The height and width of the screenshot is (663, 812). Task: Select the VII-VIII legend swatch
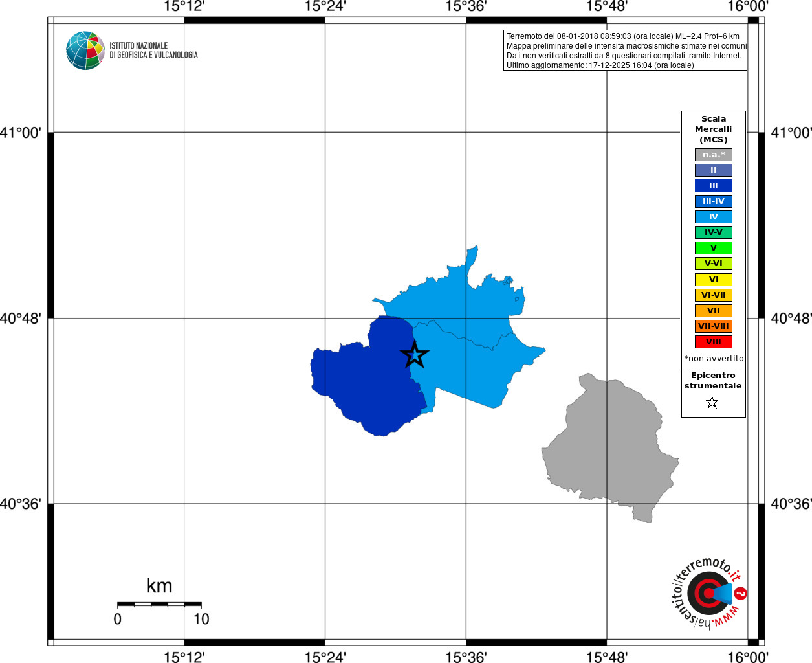(714, 326)
